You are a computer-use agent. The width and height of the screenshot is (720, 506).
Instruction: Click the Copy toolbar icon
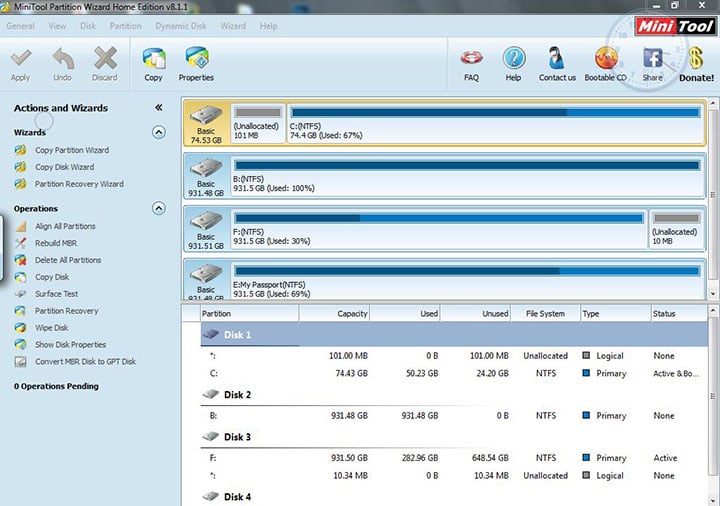coord(154,58)
